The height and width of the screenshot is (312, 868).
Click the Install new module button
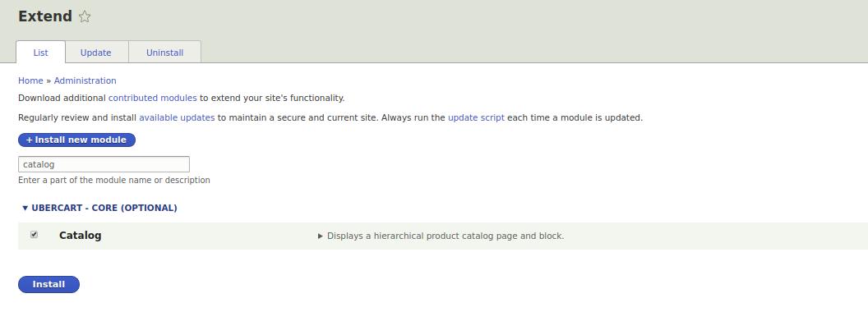[x=76, y=140]
